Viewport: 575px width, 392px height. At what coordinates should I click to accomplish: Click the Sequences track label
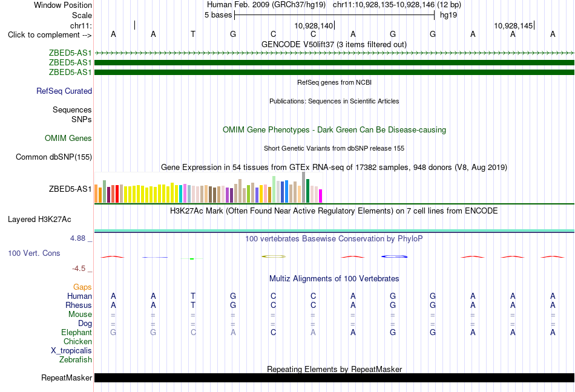click(x=72, y=109)
